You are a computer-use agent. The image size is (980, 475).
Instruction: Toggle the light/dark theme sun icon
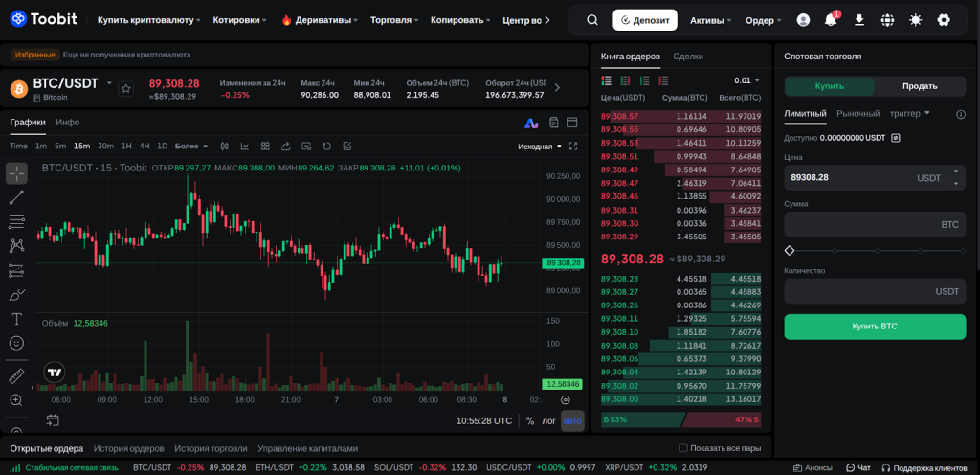(916, 19)
